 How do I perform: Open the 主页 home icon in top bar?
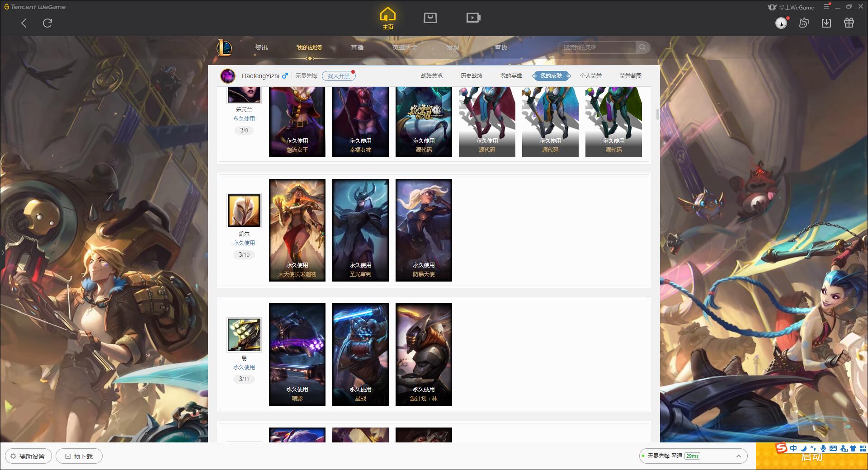pos(388,18)
